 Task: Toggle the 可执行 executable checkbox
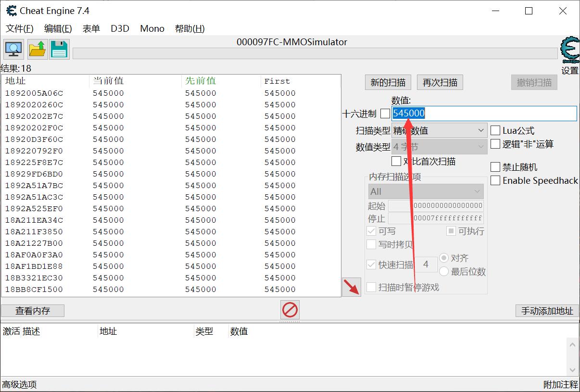click(451, 231)
